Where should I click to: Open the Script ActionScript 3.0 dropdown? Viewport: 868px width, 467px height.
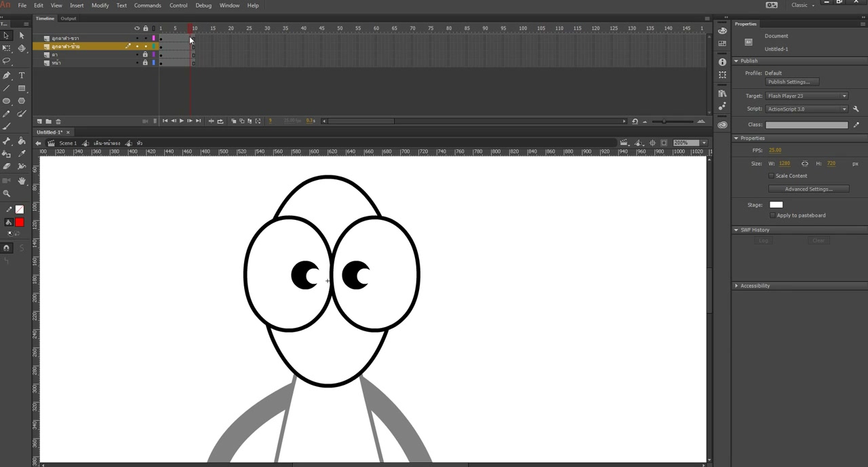pos(806,109)
